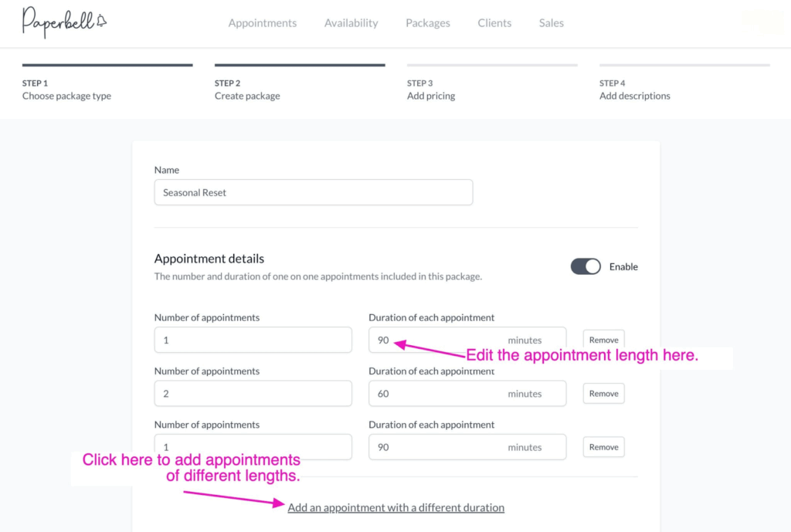This screenshot has width=791, height=532.
Task: Go to the Availability page
Action: point(351,23)
